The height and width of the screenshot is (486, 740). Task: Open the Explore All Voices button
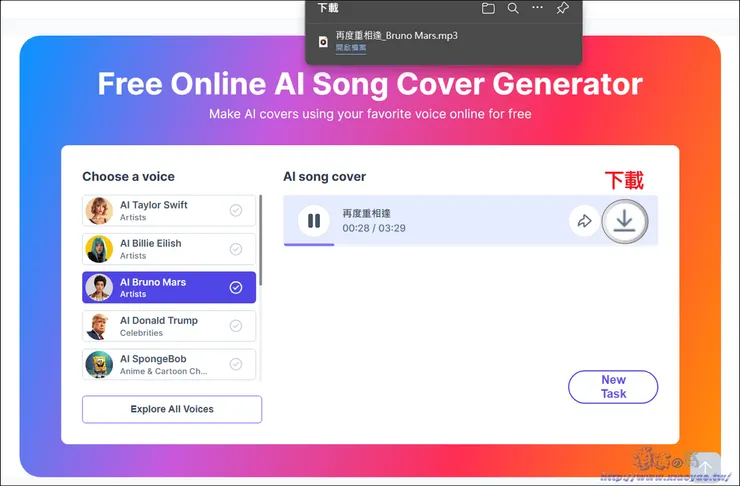pyautogui.click(x=172, y=409)
